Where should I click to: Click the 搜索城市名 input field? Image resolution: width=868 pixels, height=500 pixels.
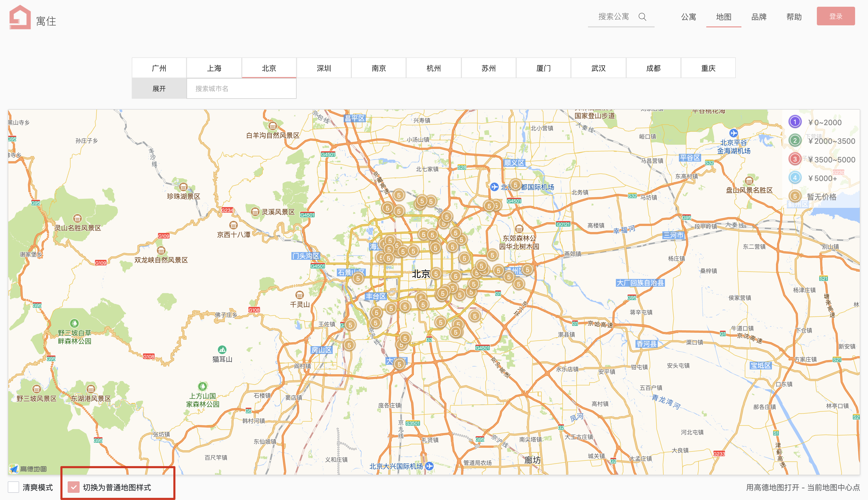pyautogui.click(x=241, y=89)
